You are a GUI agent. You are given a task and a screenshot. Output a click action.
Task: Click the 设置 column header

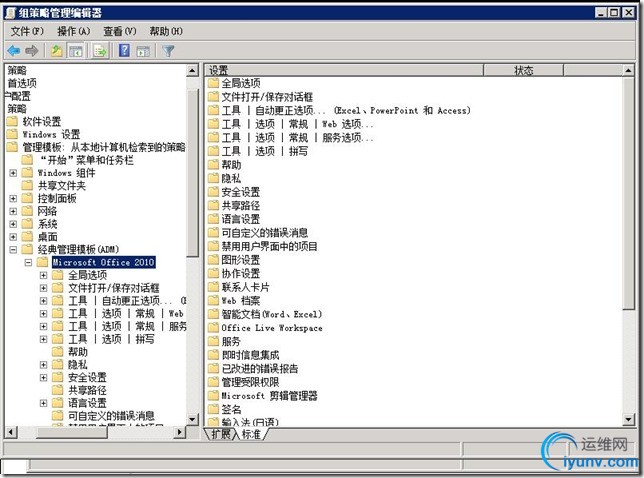(x=344, y=70)
